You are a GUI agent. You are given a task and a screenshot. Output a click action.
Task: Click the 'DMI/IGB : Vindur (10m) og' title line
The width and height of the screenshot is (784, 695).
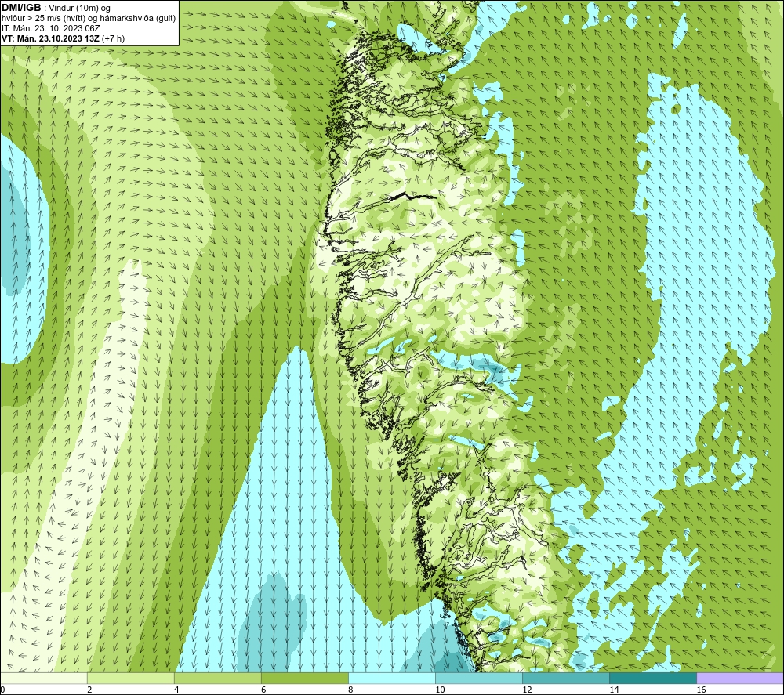[x=56, y=8]
